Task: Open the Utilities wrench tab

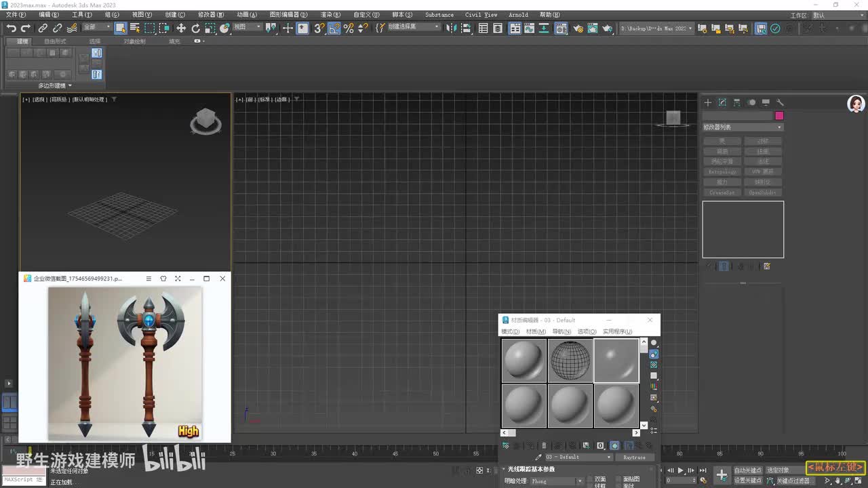Action: (781, 102)
